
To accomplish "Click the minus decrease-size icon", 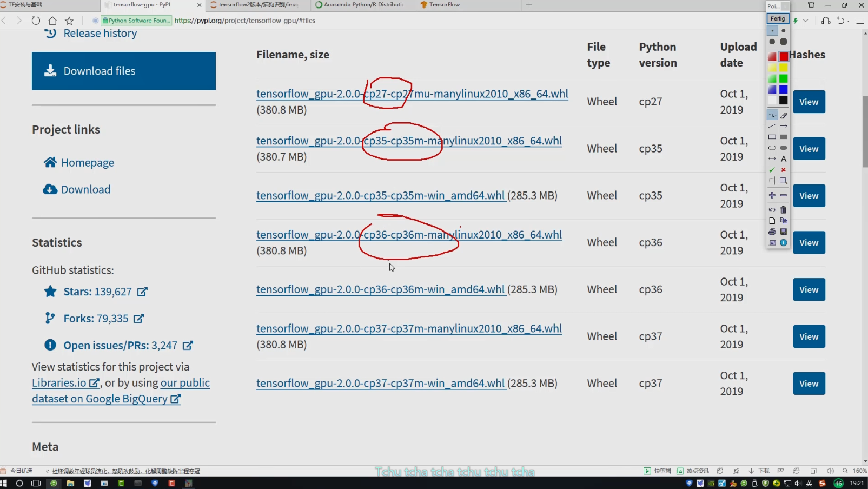I will click(x=784, y=195).
